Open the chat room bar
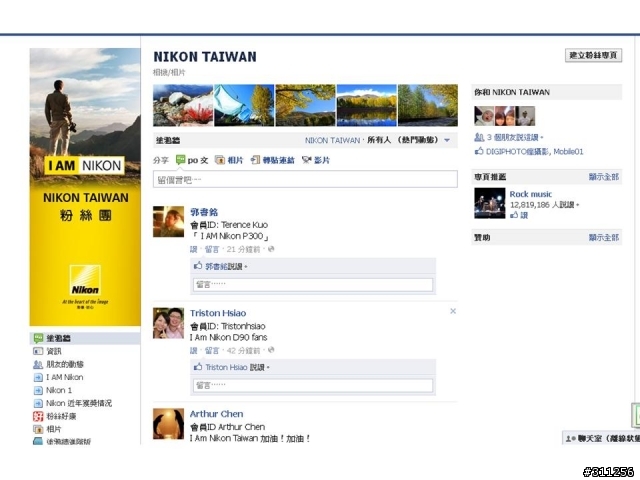The width and height of the screenshot is (640, 480). tap(601, 438)
